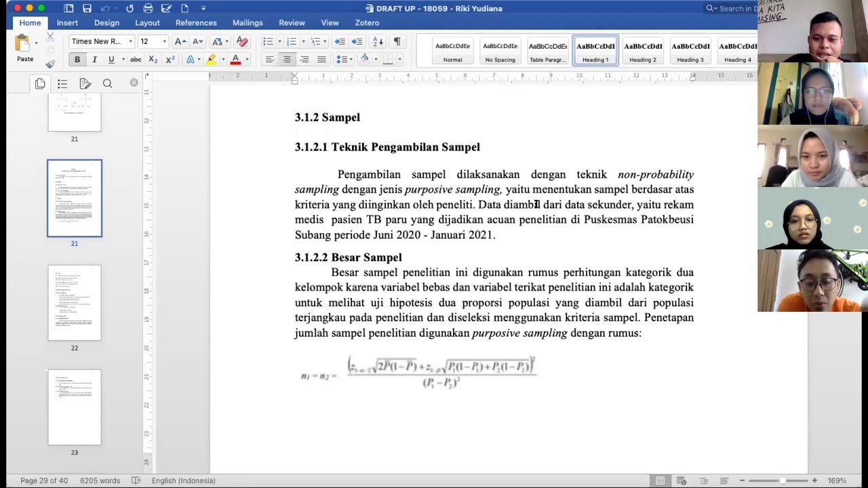Activate the Format Painter brush

click(50, 64)
